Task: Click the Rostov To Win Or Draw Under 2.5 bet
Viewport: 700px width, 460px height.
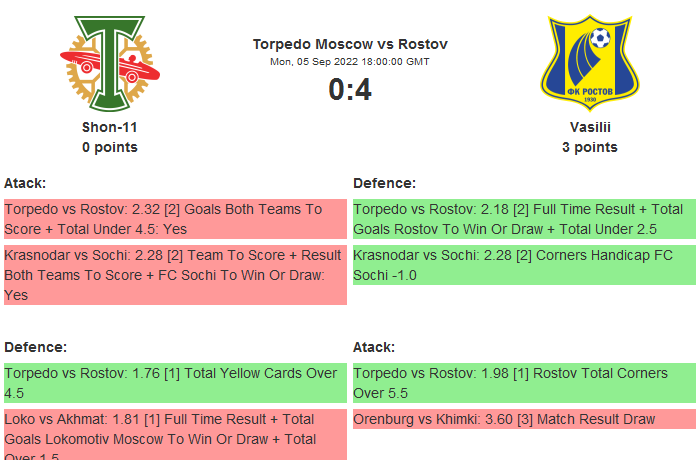Action: [524, 219]
